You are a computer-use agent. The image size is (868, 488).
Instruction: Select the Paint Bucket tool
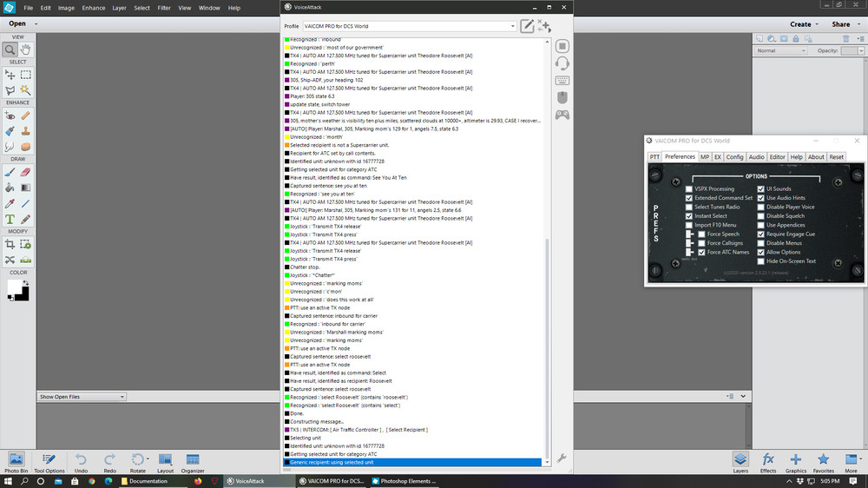coord(10,188)
